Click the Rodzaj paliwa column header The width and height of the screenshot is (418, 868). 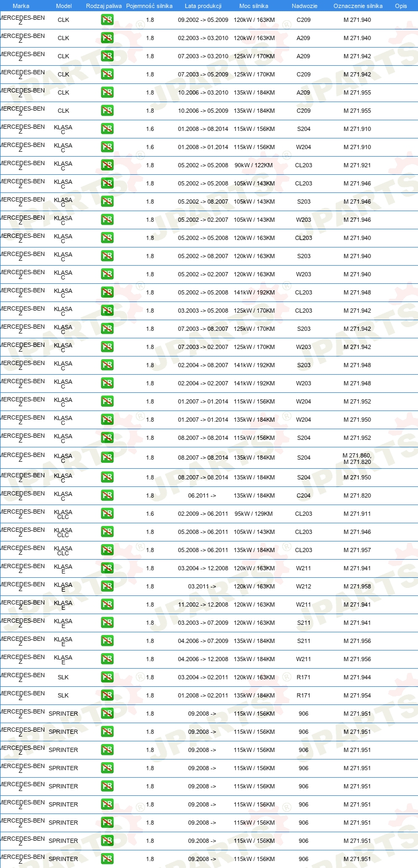[104, 6]
